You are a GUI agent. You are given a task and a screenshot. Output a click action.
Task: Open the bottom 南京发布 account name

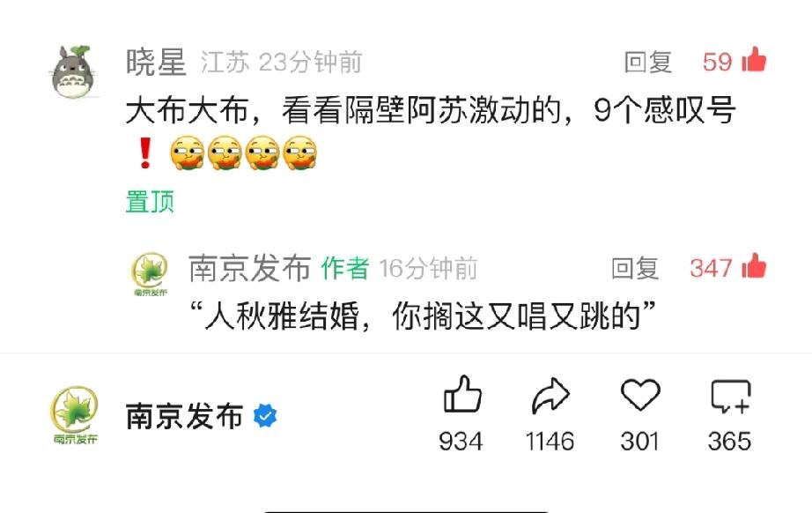pos(184,416)
